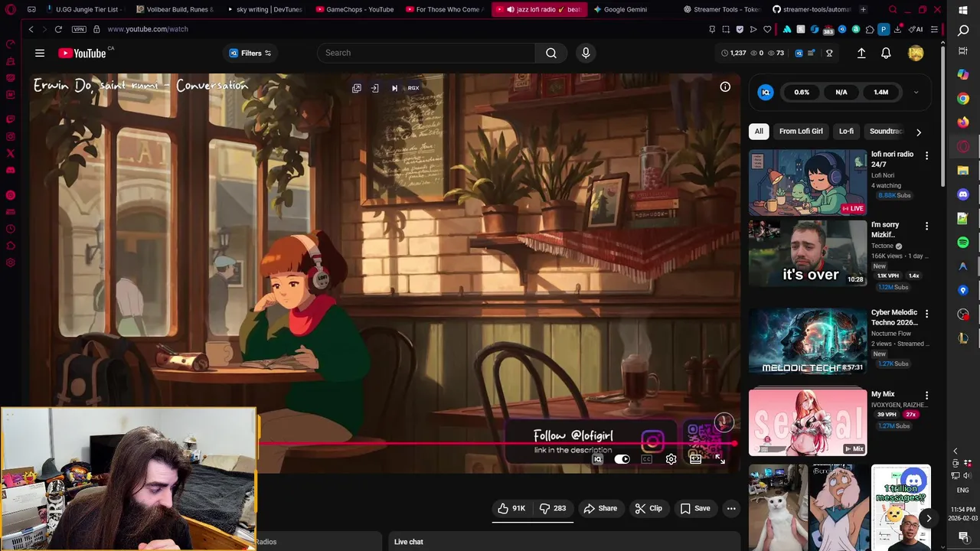Launch Firefox from the taskbar

[x=963, y=122]
